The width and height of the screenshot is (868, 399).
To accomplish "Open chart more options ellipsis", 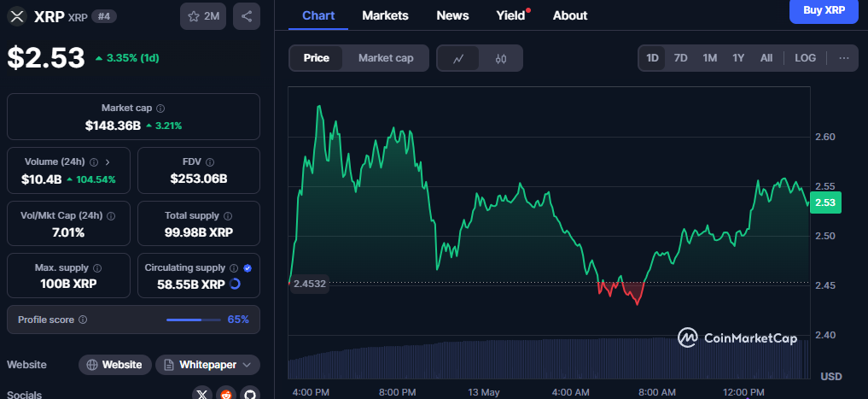I will tap(844, 58).
